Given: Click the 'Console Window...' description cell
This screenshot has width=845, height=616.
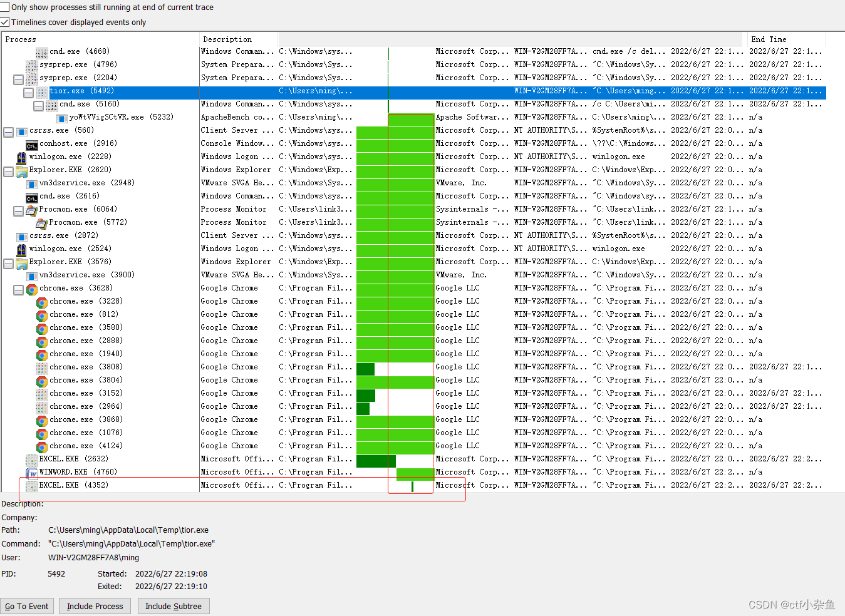Looking at the screenshot, I should pyautogui.click(x=237, y=143).
